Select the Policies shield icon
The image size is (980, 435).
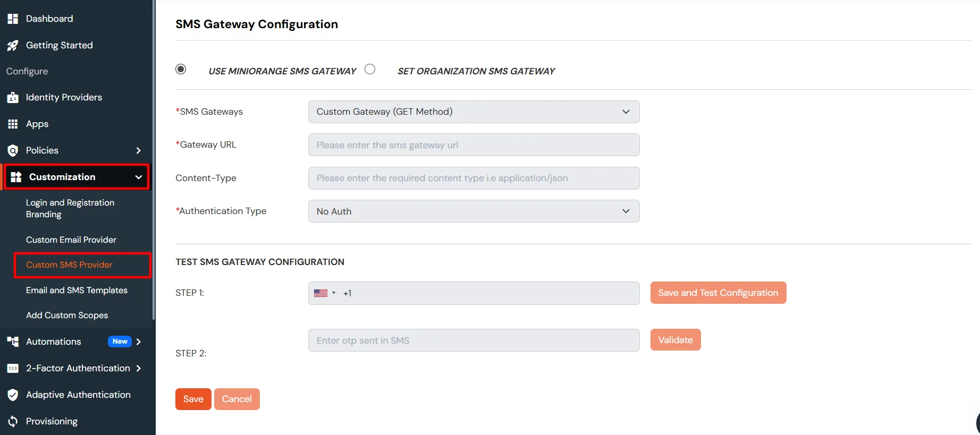coord(13,150)
